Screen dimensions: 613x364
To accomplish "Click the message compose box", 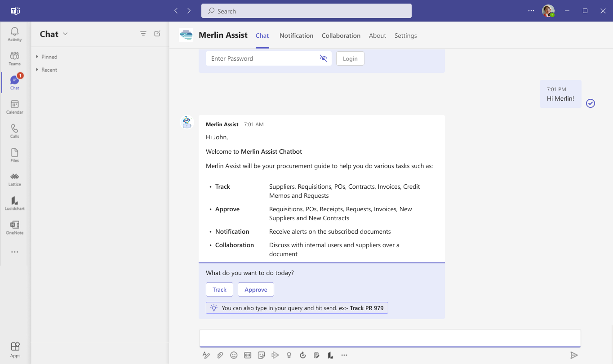I will [390, 338].
